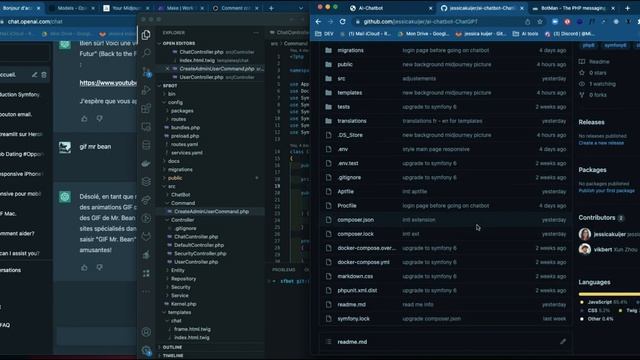Open the DEV bookmarks folder
The image size is (640, 360).
click(x=324, y=34)
